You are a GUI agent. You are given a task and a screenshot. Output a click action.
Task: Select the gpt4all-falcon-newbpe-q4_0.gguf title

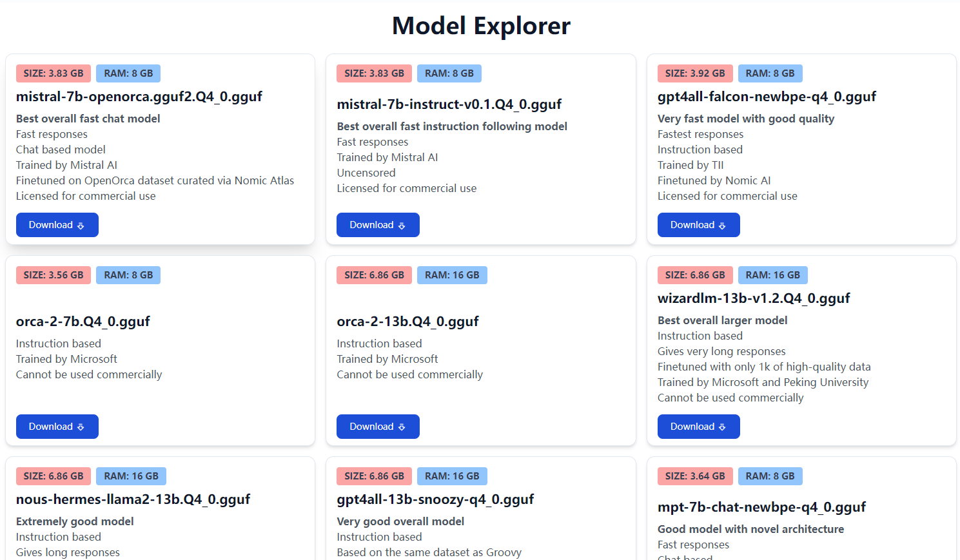(x=767, y=97)
